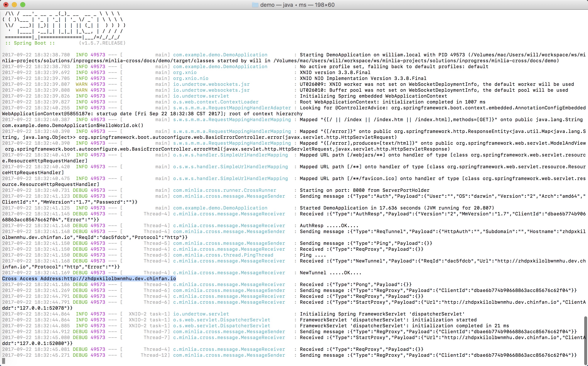Click the NewTunnel .....OK.... message
The image size is (588, 366).
pyautogui.click(x=330, y=273)
